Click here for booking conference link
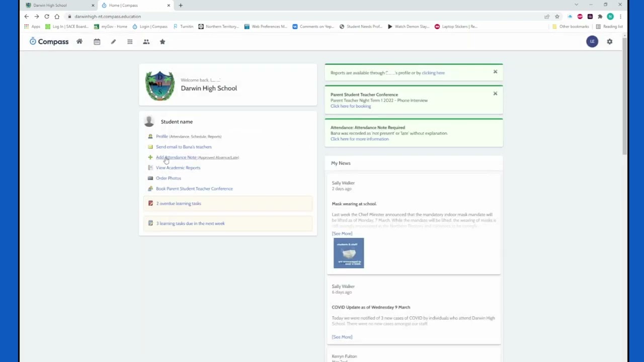The width and height of the screenshot is (644, 362). click(351, 106)
